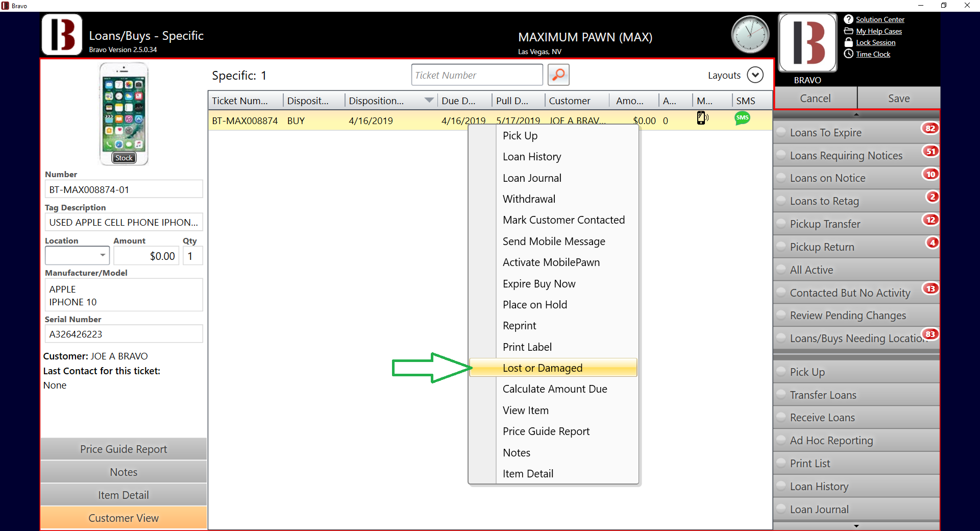The height and width of the screenshot is (531, 980).
Task: Select Loans To Expire radio option
Action: coord(856,132)
